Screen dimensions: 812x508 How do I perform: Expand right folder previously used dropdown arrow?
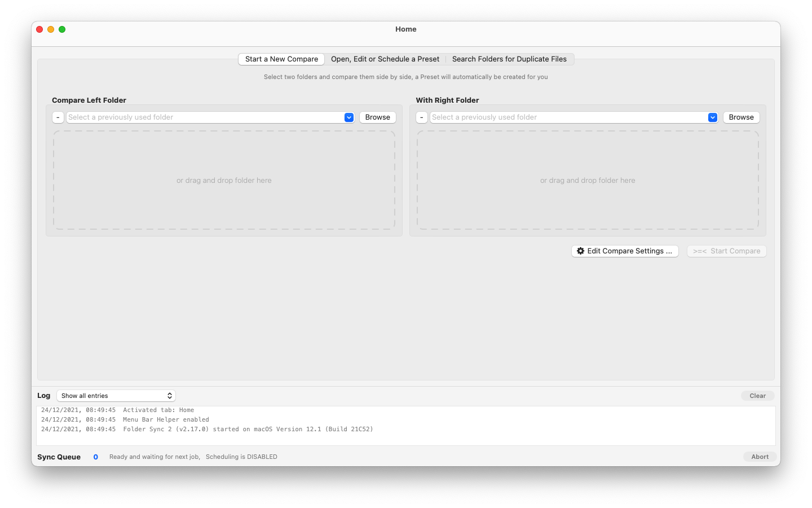pyautogui.click(x=713, y=117)
